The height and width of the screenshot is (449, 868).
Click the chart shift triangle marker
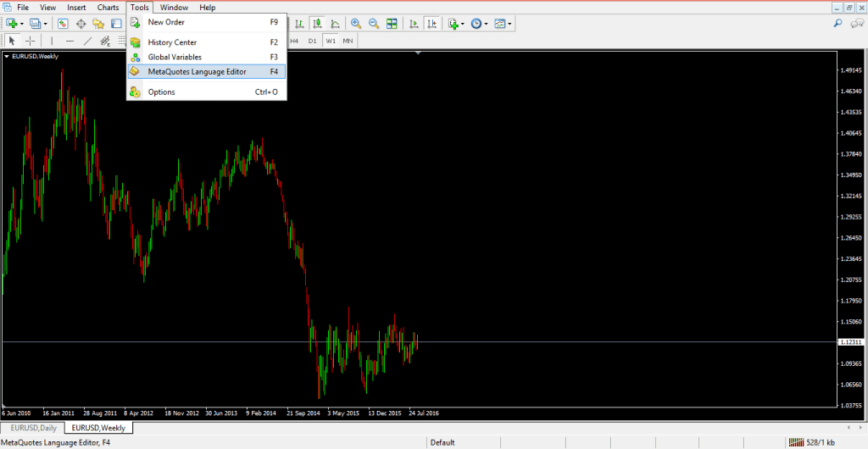point(419,53)
